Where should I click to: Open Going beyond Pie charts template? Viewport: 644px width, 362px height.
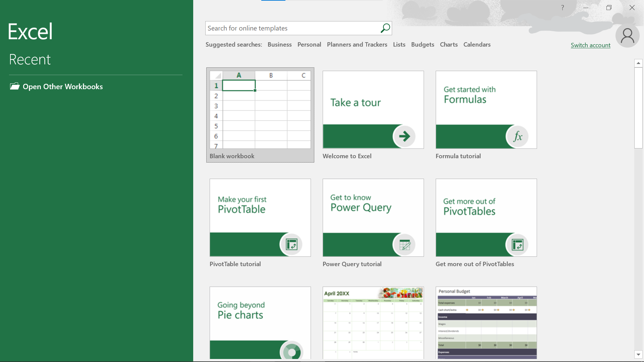pos(260,323)
